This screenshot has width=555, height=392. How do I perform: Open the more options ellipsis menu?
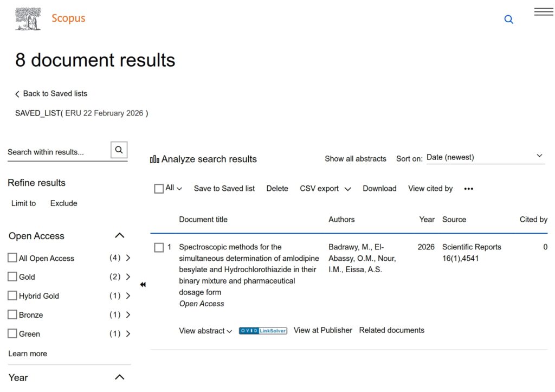tap(469, 189)
